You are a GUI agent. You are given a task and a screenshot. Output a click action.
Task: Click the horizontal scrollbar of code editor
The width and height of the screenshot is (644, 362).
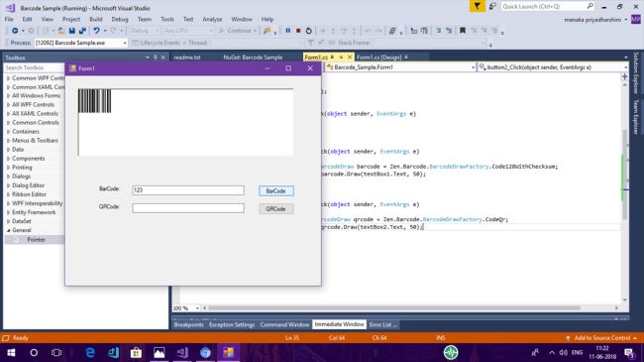pos(393,308)
